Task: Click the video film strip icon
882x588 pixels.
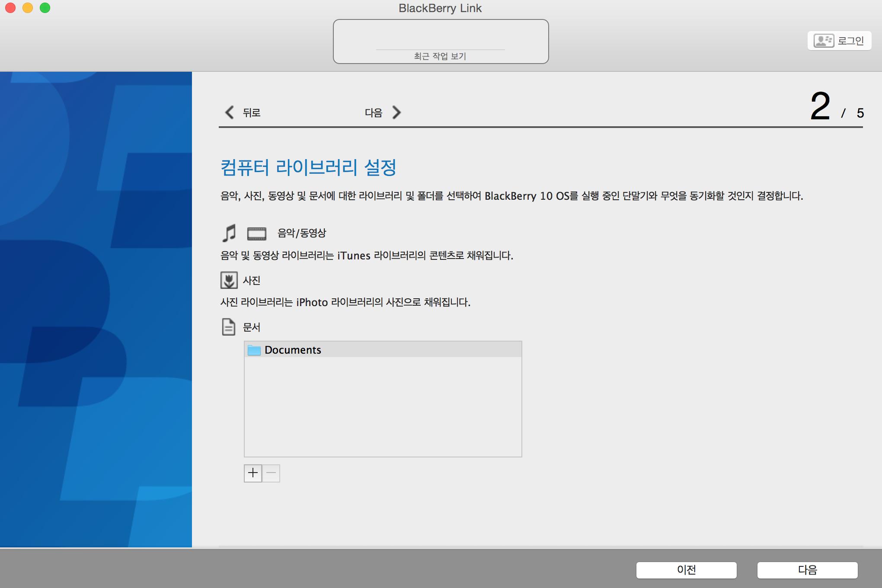Action: pyautogui.click(x=257, y=234)
